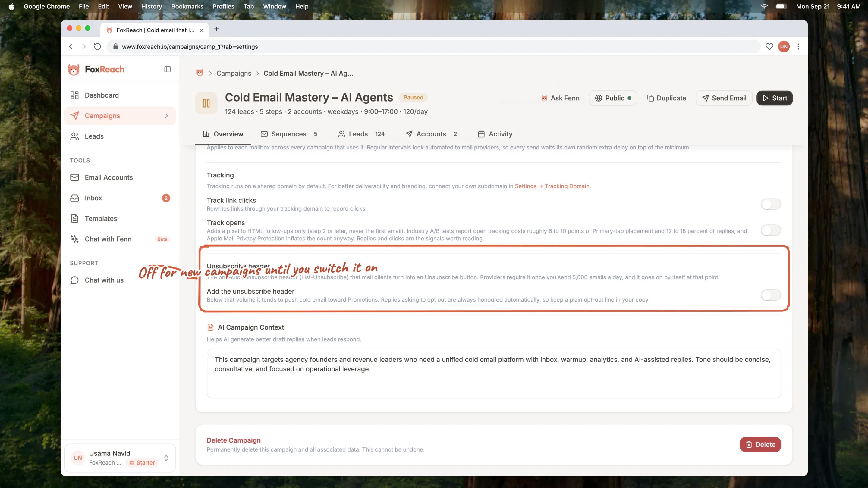The image size is (868, 488).
Task: Open the Inbox in sidebar
Action: (x=120, y=198)
